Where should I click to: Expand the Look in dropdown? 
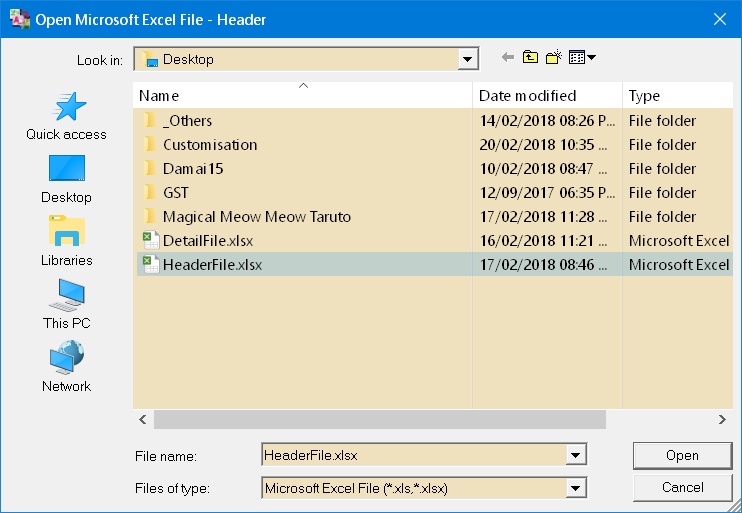tap(468, 60)
